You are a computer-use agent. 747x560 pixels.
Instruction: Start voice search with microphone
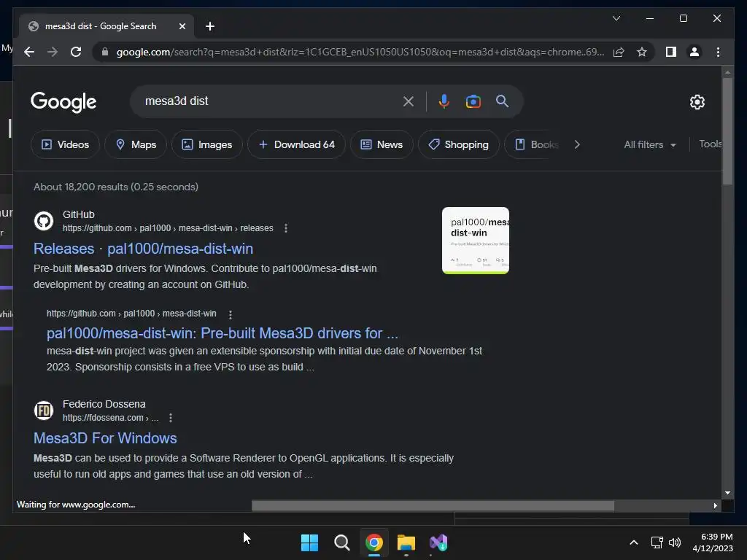click(444, 101)
